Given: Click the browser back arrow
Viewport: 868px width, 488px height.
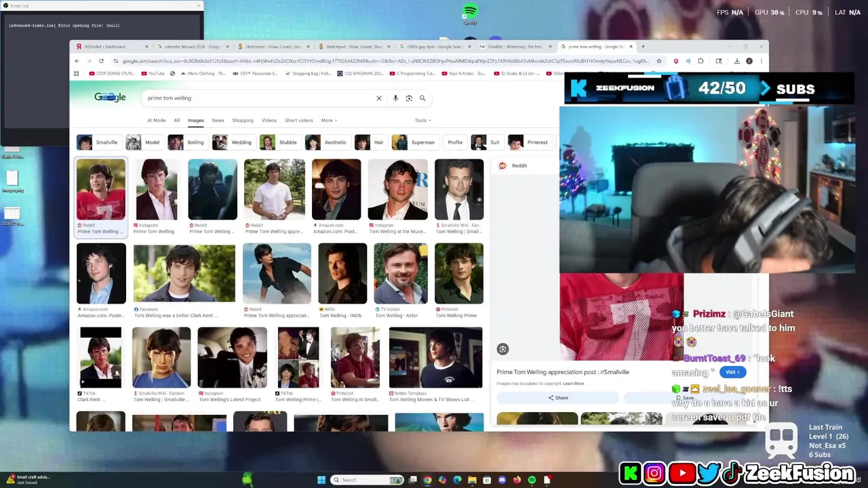Looking at the screenshot, I should pyautogui.click(x=77, y=61).
